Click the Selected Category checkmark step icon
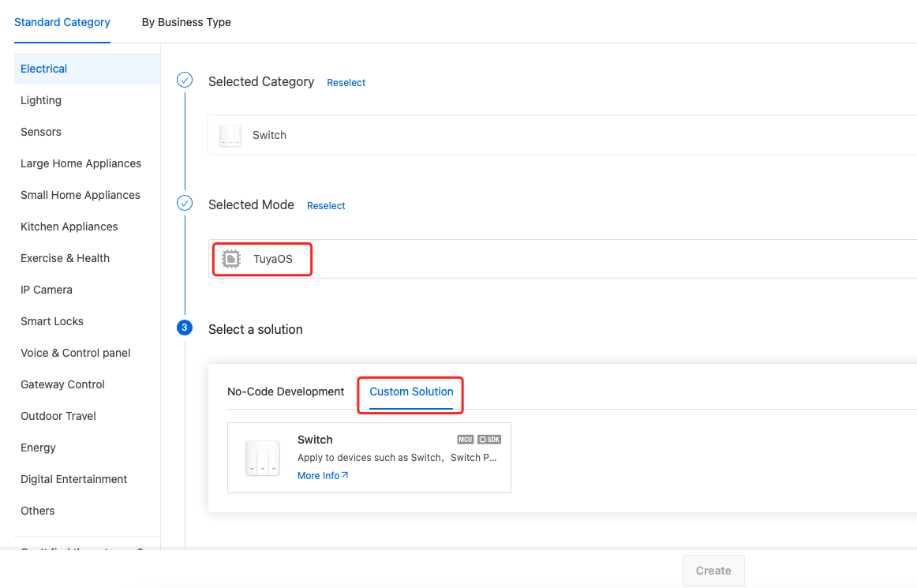Screen dimensions: 917x588 tap(185, 81)
